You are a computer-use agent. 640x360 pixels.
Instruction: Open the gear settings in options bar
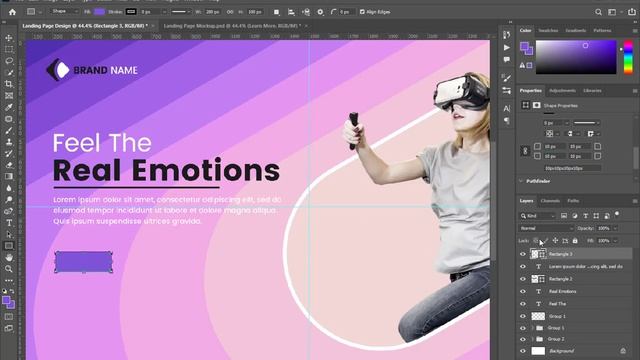click(x=320, y=12)
